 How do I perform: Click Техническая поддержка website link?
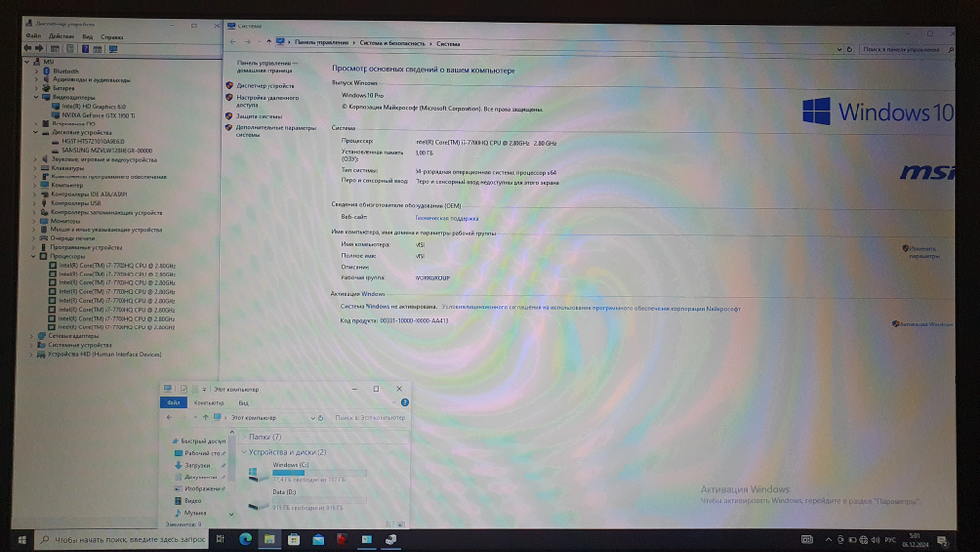click(447, 218)
